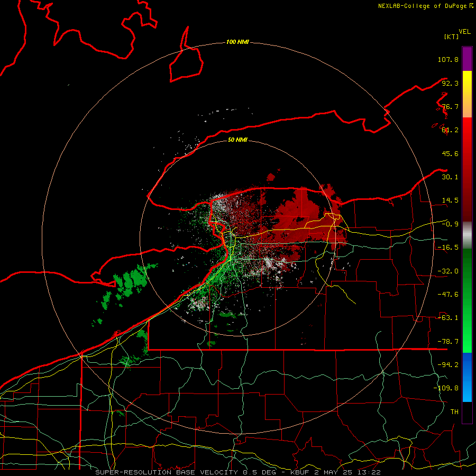Screen dimensions: 476x476
Task: Click the 30.1 legend value
Action: pyautogui.click(x=450, y=177)
